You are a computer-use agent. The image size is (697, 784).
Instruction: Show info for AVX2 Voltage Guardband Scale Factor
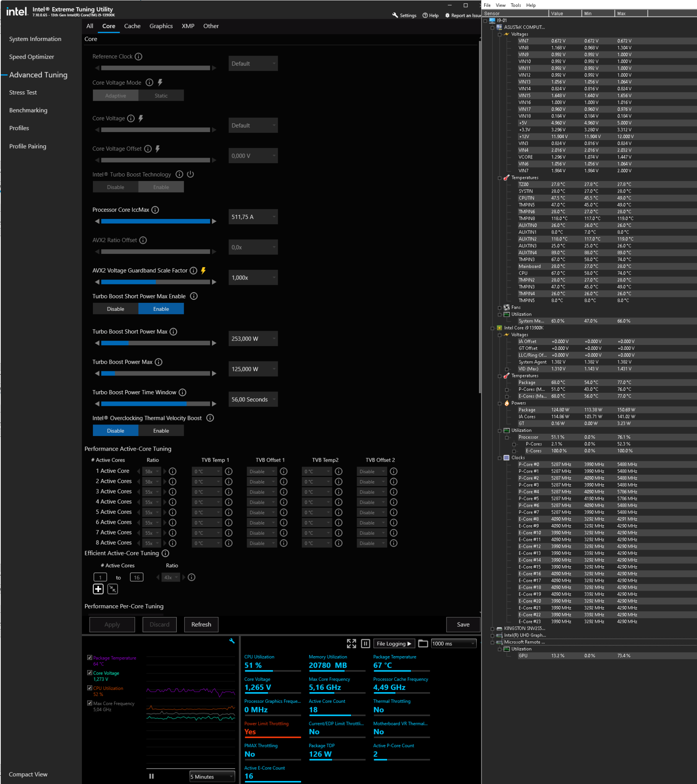tap(193, 270)
